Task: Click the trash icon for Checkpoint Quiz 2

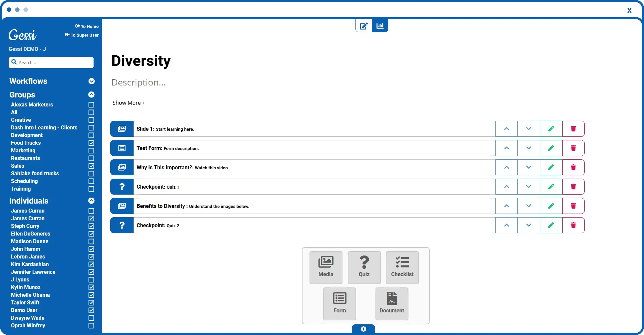Action: click(573, 225)
